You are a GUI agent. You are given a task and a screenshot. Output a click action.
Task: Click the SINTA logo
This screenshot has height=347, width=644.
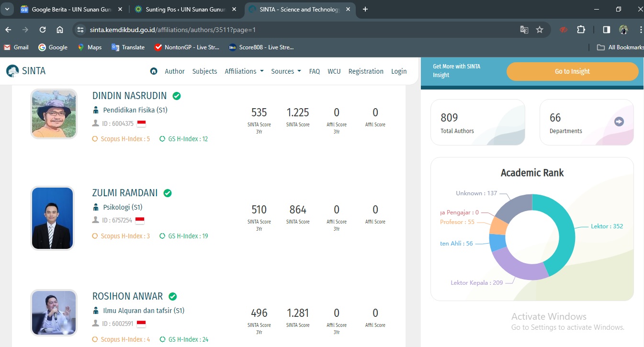click(26, 71)
